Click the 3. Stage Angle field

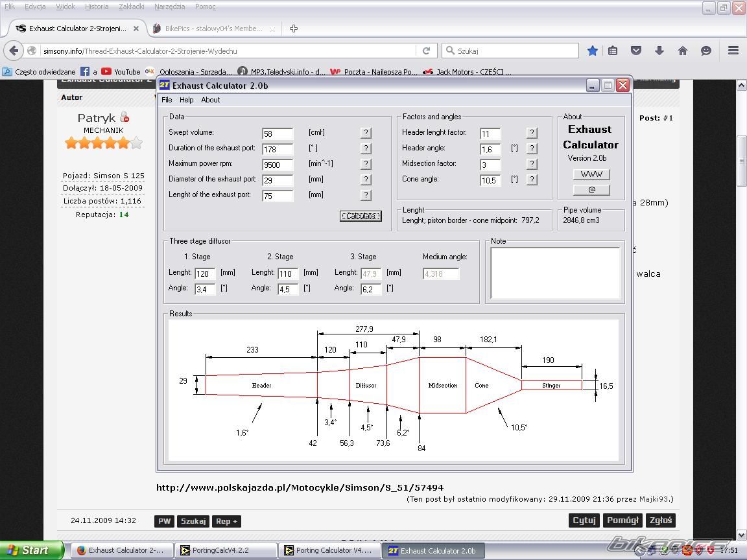371,289
